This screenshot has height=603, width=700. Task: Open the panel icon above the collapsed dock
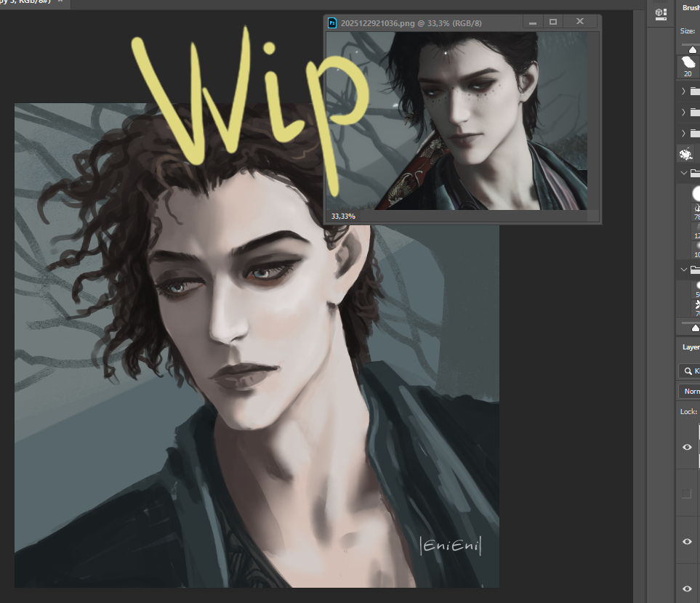pos(660,13)
